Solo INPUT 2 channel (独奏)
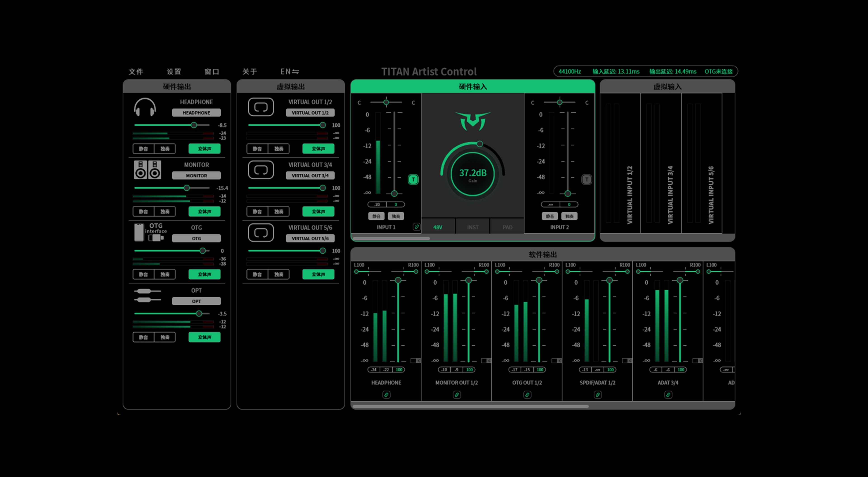The image size is (868, 477). point(569,216)
